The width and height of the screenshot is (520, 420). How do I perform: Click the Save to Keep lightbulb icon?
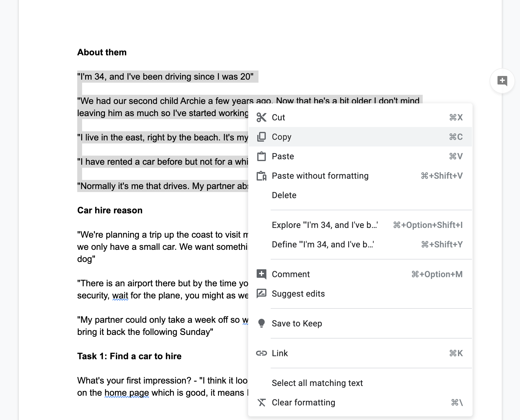pos(261,323)
